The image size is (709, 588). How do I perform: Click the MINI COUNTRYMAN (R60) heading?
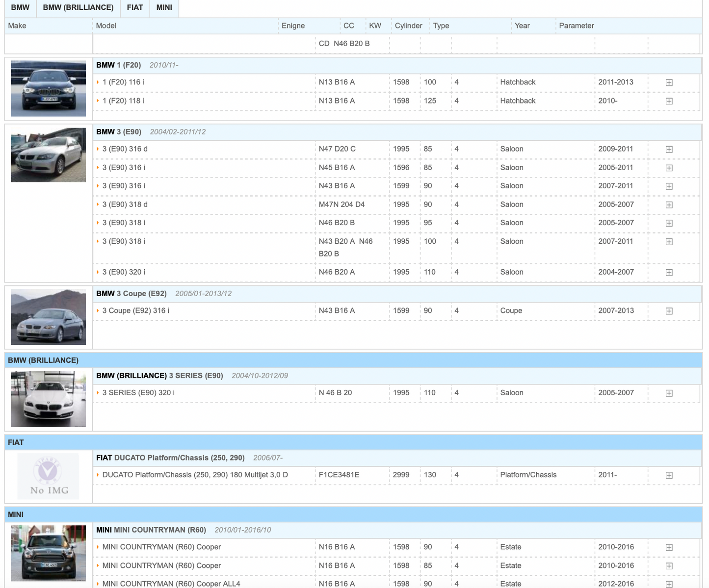(x=151, y=530)
